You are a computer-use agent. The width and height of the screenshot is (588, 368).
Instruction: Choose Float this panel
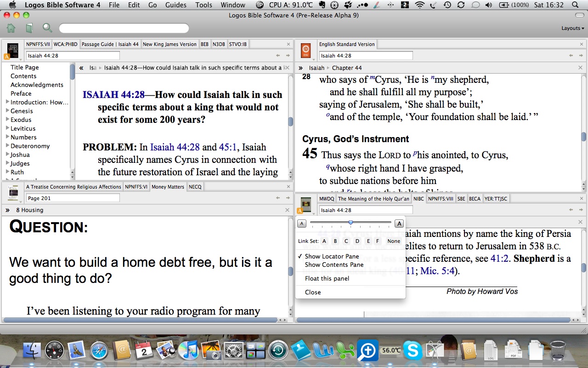click(327, 278)
